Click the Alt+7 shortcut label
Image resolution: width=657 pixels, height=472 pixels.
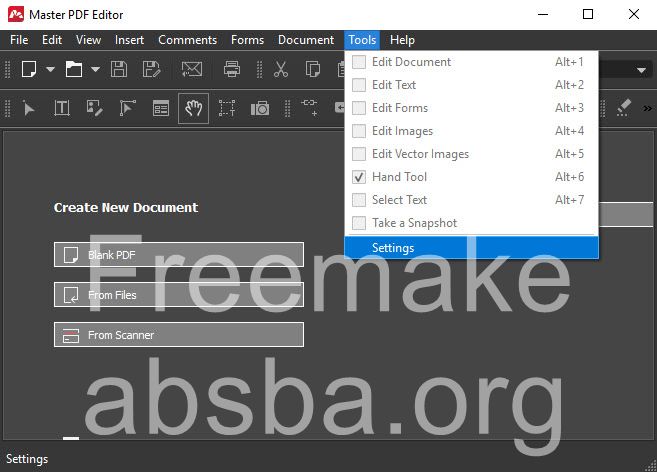point(569,200)
